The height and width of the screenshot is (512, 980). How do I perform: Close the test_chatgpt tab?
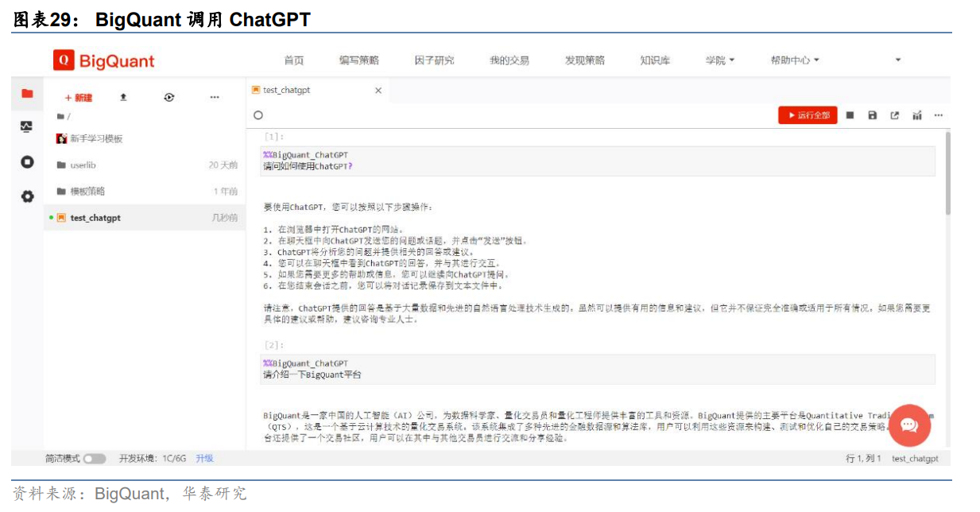coord(378,91)
